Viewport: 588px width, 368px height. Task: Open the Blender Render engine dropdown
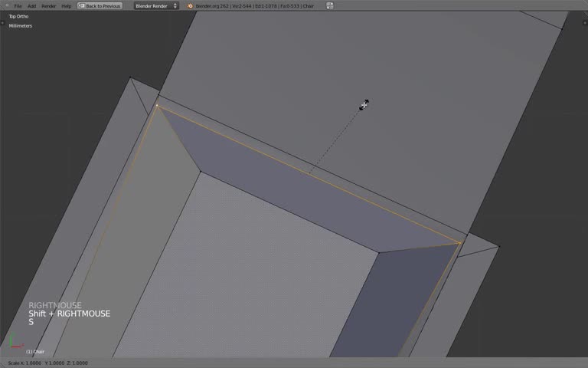pos(156,6)
